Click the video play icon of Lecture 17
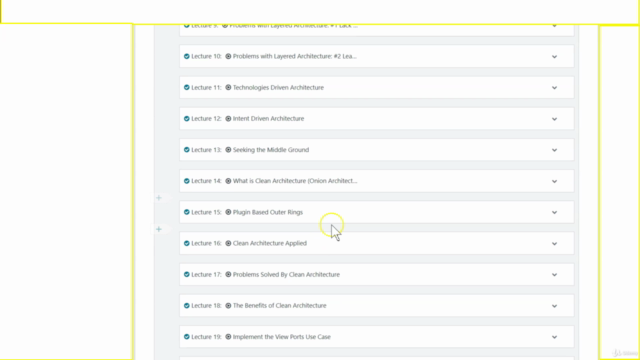 tap(228, 275)
